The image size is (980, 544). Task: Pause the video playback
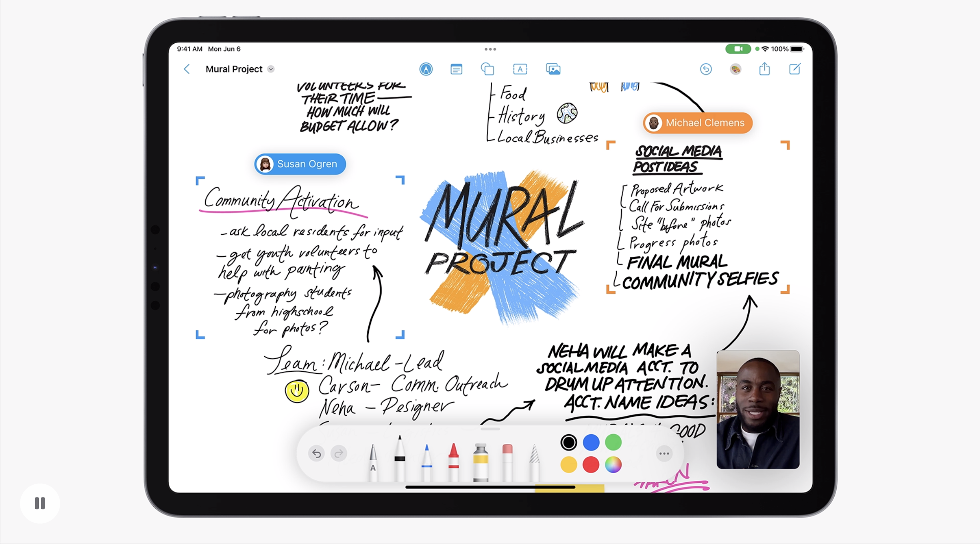[40, 503]
